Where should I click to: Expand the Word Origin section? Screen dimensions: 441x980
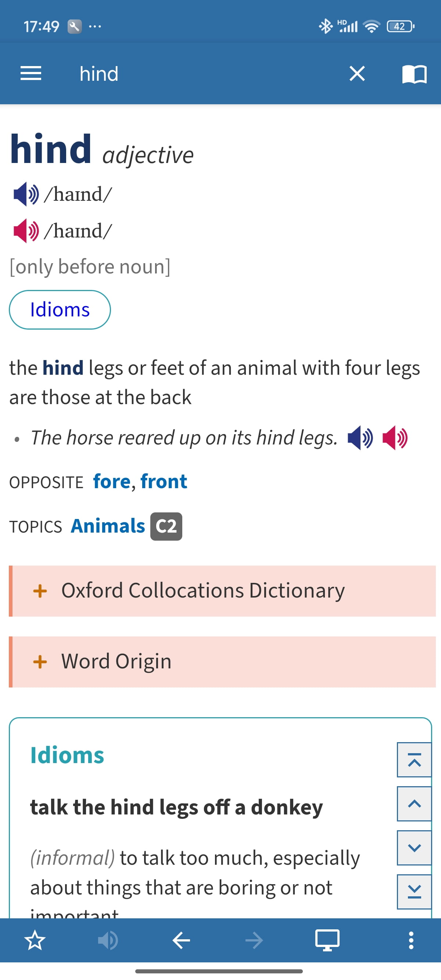[x=222, y=661]
